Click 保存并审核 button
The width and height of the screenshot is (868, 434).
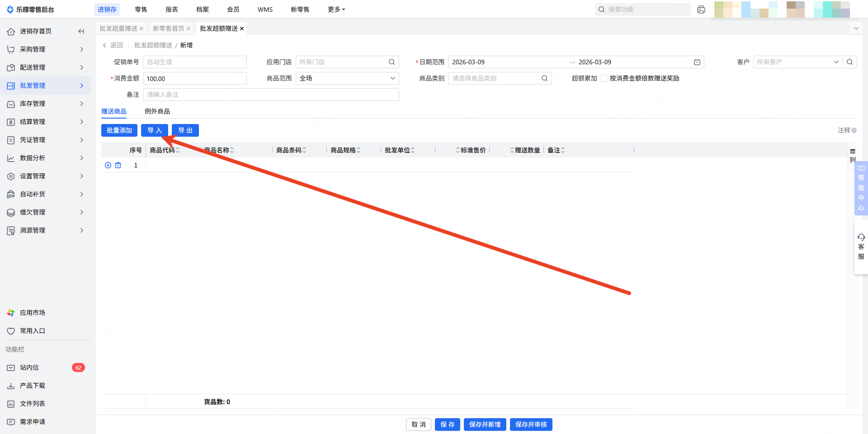pyautogui.click(x=531, y=424)
